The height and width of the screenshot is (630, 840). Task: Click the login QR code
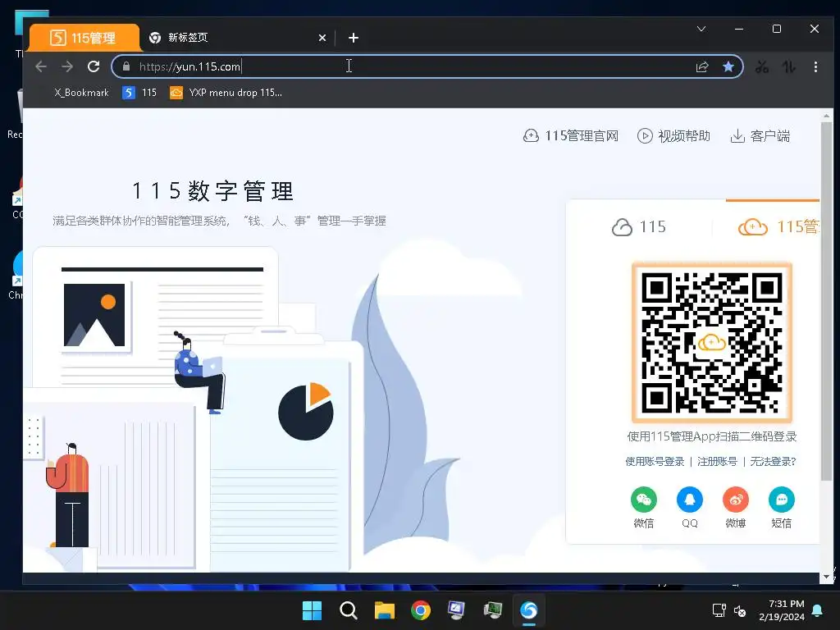tap(711, 343)
